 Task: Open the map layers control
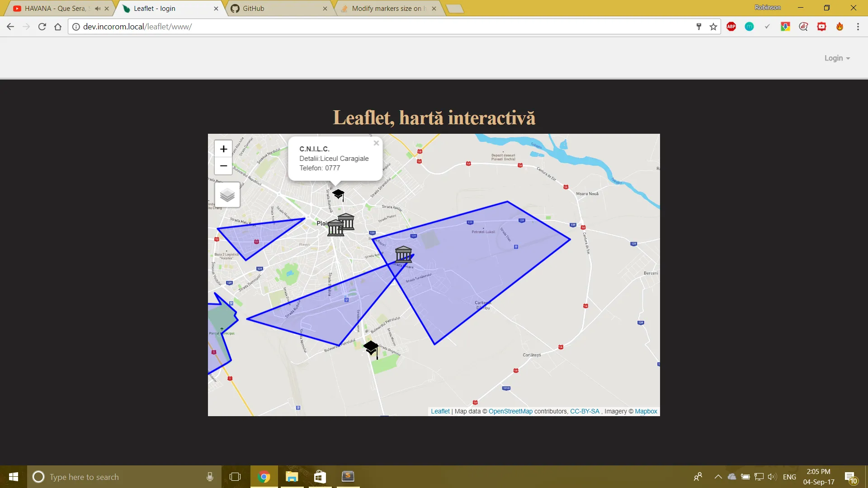(x=227, y=195)
